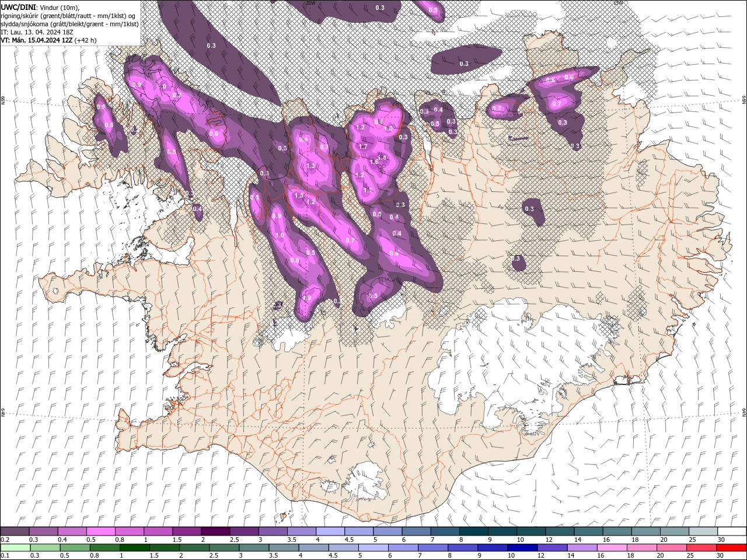Viewport: 747px width, 560px height.
Task: Select the lower legend pink swatch between 18 and 20
Action: pyautogui.click(x=641, y=548)
